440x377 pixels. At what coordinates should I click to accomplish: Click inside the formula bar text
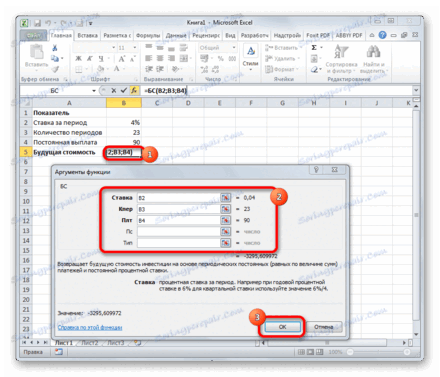pyautogui.click(x=166, y=91)
